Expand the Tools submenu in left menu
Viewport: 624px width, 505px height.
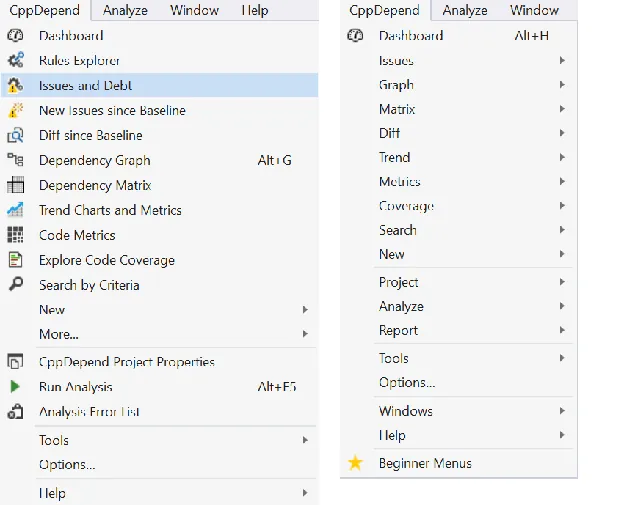click(x=305, y=440)
